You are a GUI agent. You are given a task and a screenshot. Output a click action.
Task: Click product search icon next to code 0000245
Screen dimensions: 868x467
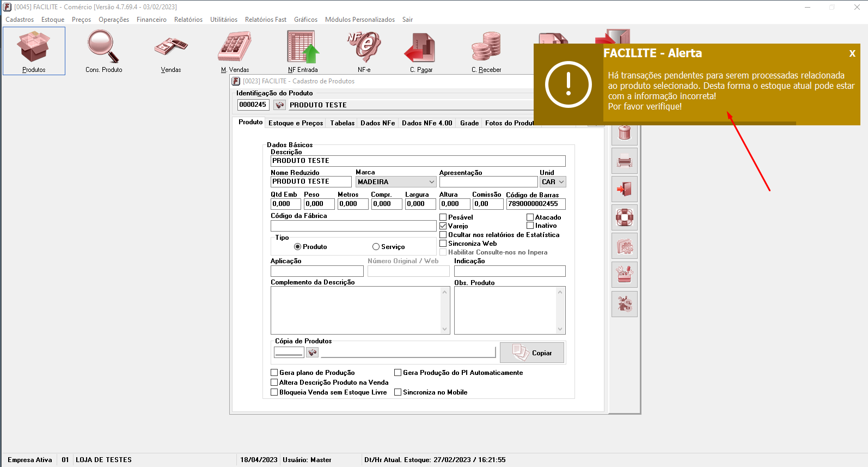(x=279, y=105)
